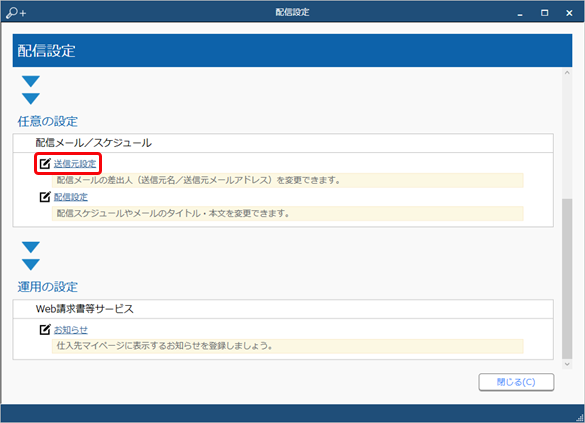Screen dimensions: 585x423
Task: Click the down arrows above 運用の設定
Action: tap(31, 256)
